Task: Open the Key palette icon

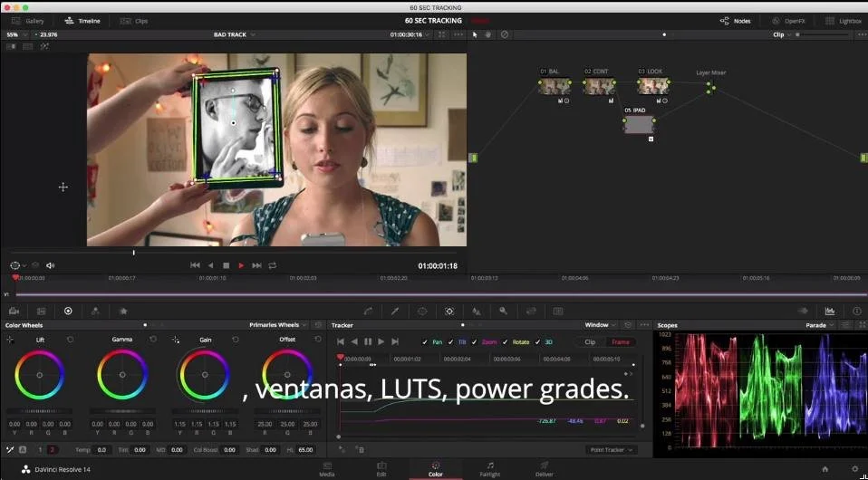Action: click(x=503, y=312)
